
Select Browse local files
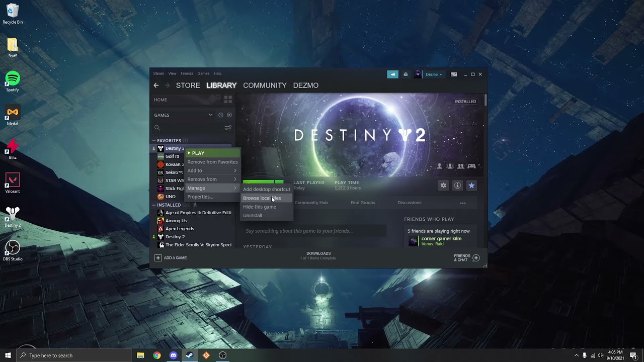(x=266, y=198)
